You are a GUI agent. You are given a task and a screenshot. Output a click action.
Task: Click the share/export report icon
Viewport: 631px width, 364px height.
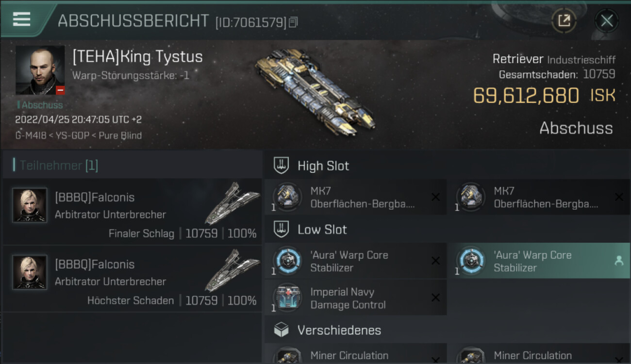click(564, 20)
